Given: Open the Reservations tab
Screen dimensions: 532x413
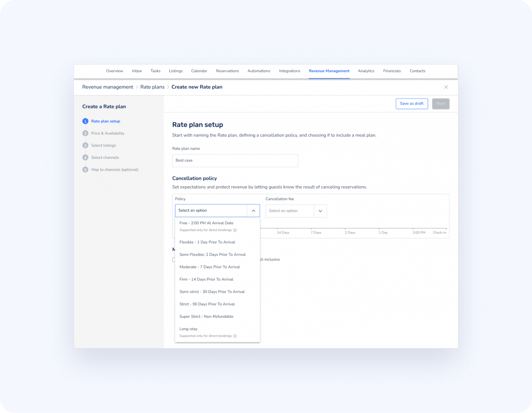Looking at the screenshot, I should 227,71.
